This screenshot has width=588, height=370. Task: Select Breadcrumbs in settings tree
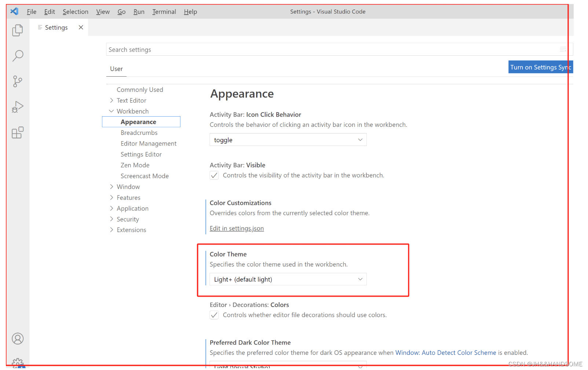(139, 133)
